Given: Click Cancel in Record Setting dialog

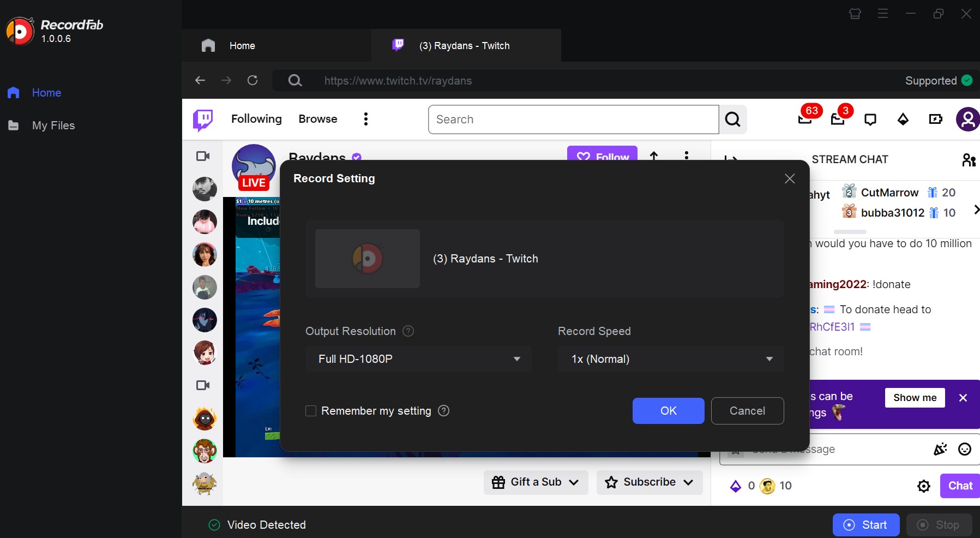Looking at the screenshot, I should pos(748,411).
